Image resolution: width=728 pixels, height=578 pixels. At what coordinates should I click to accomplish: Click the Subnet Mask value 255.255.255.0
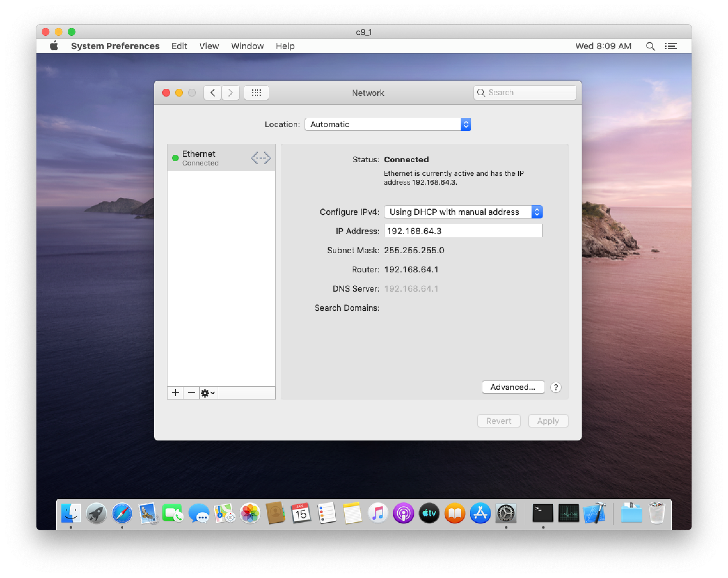[414, 250]
